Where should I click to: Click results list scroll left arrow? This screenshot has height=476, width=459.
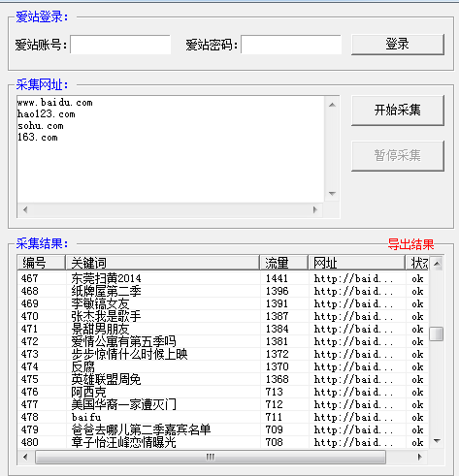pyautogui.click(x=25, y=457)
